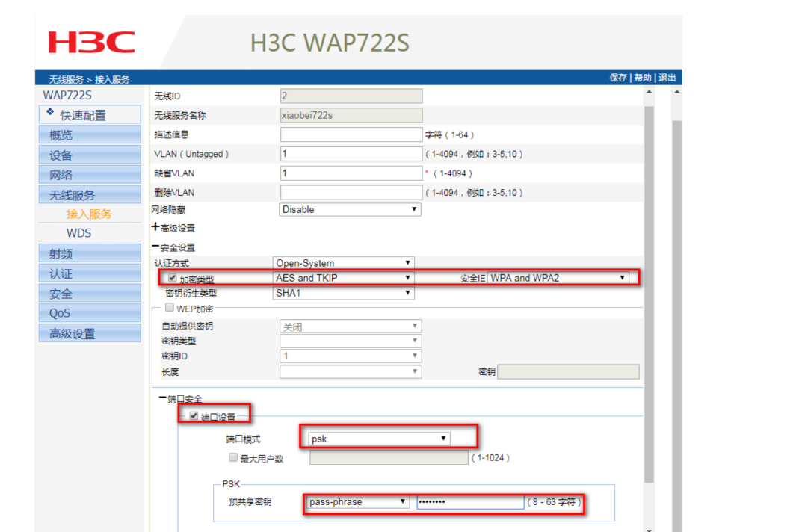This screenshot has height=532, width=799.
Task: Open the 网络 menu item
Action: click(90, 175)
